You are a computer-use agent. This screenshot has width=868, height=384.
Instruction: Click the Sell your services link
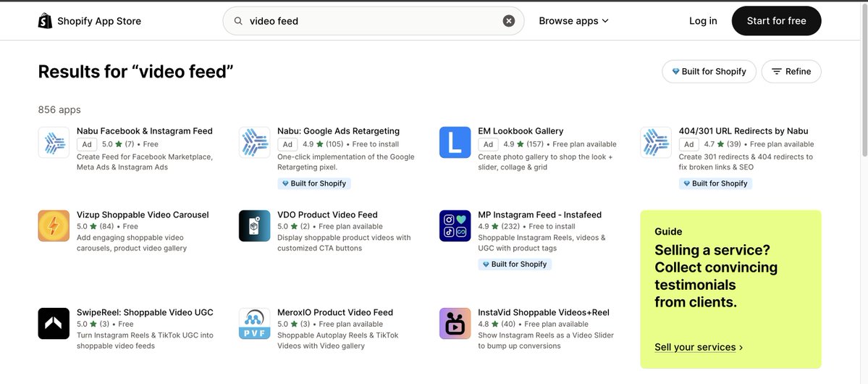[x=699, y=348]
